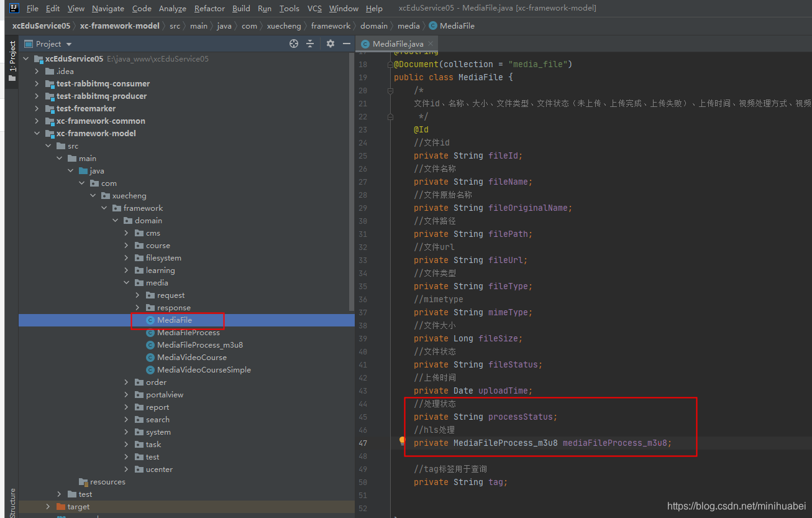The image size is (812, 518).
Task: Click the fold marker beside line 20
Action: pyautogui.click(x=390, y=91)
